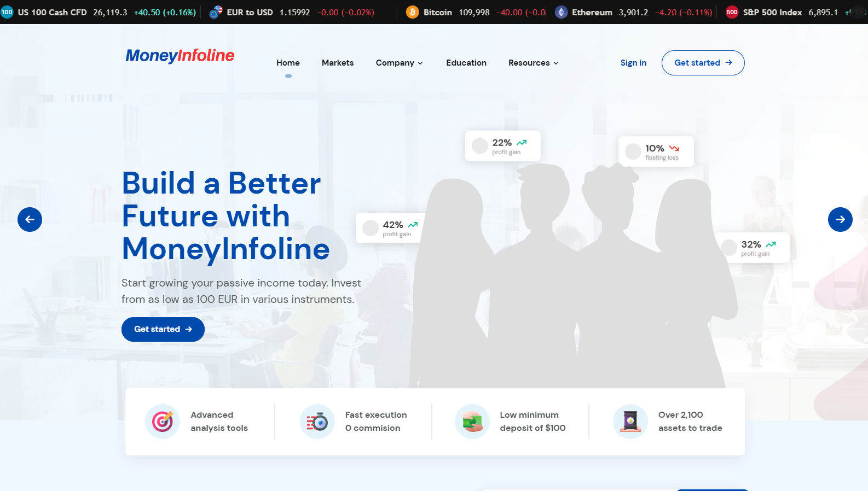Click the 'Low minimum deposit of $100' text
Viewport: 868px width, 491px height.
[x=533, y=422]
